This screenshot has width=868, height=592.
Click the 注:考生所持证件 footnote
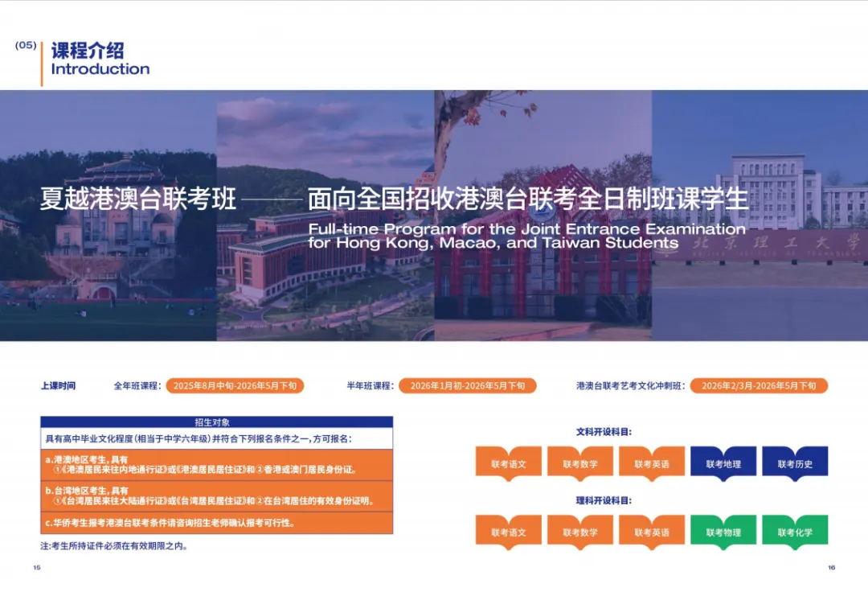click(x=115, y=546)
